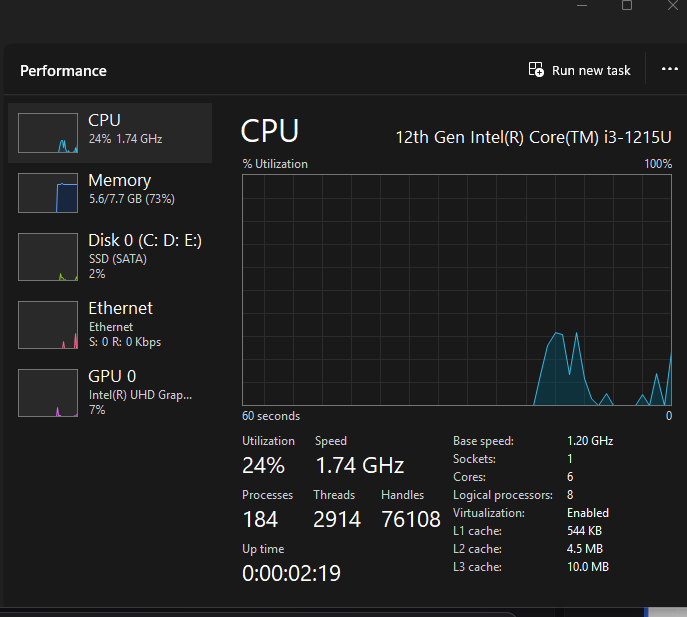Select the CPU mini graph thumbnail
Screen dimensions: 687x617
[48, 133]
